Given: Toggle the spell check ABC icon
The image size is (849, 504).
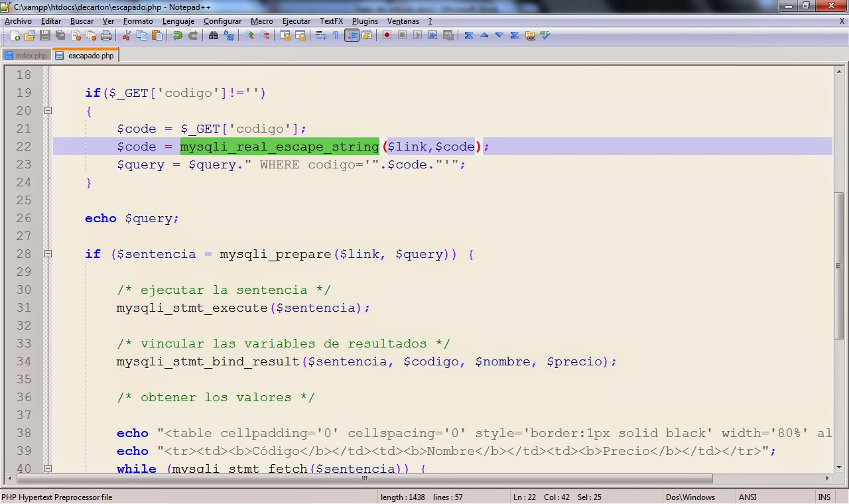Looking at the screenshot, I should point(545,35).
